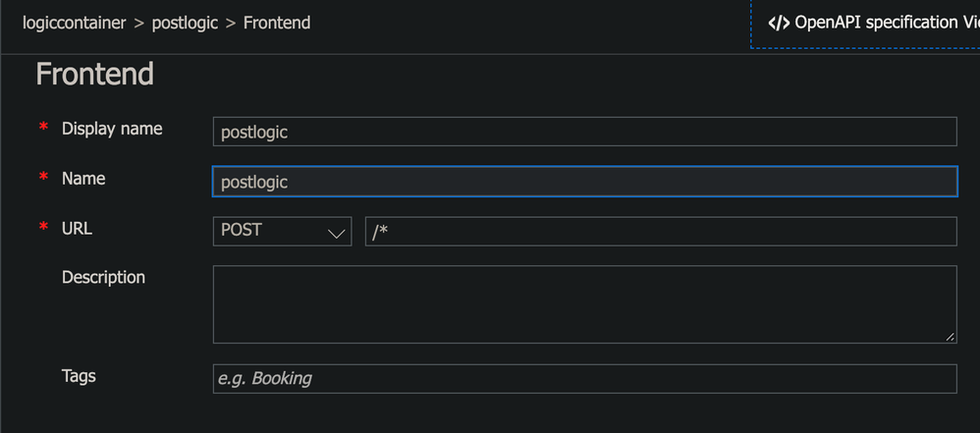Screen dimensions: 980x433
Task: Click the Tags field label
Action: (79, 376)
